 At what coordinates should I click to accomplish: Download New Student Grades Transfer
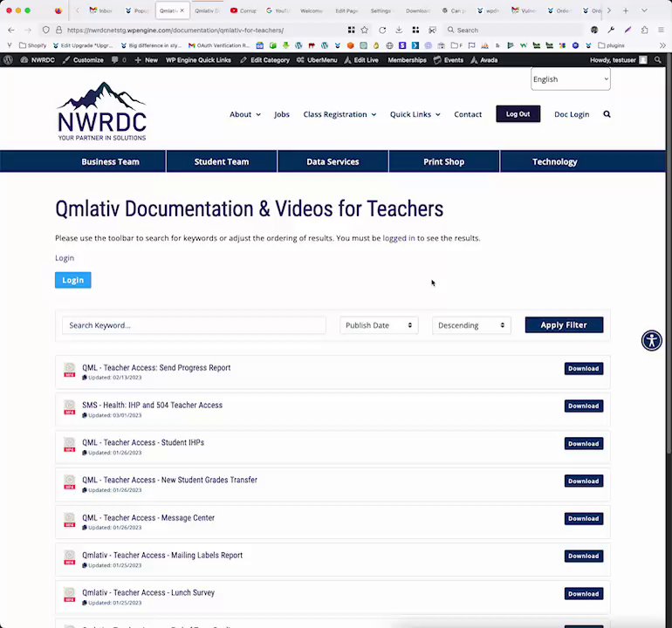(x=584, y=481)
